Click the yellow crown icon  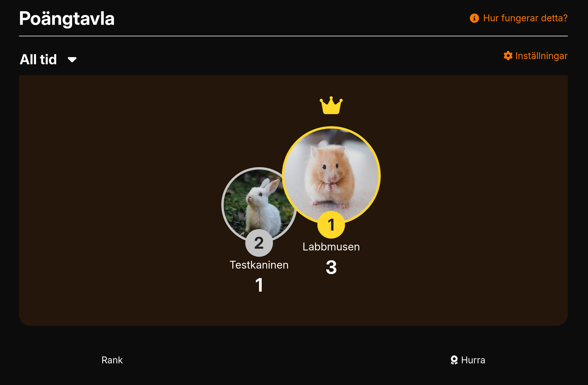pyautogui.click(x=331, y=105)
